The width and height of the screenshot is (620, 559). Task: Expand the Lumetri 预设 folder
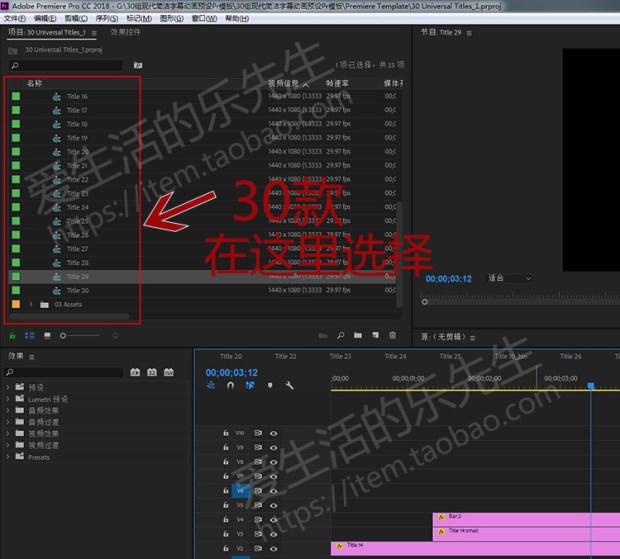tap(8, 399)
